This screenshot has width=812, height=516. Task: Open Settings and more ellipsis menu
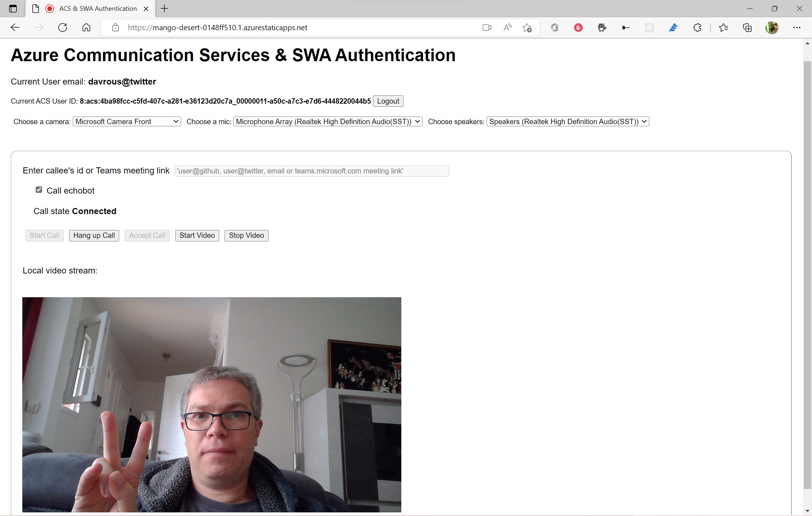coord(797,28)
